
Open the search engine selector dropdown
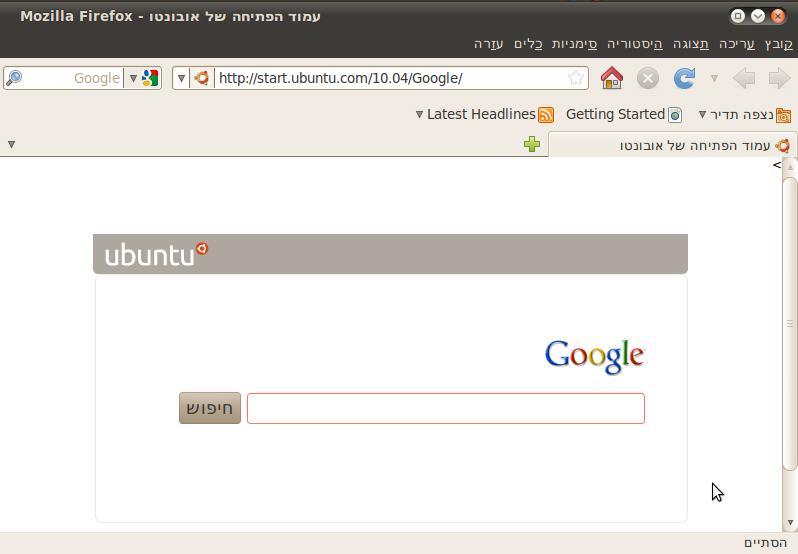[142, 78]
